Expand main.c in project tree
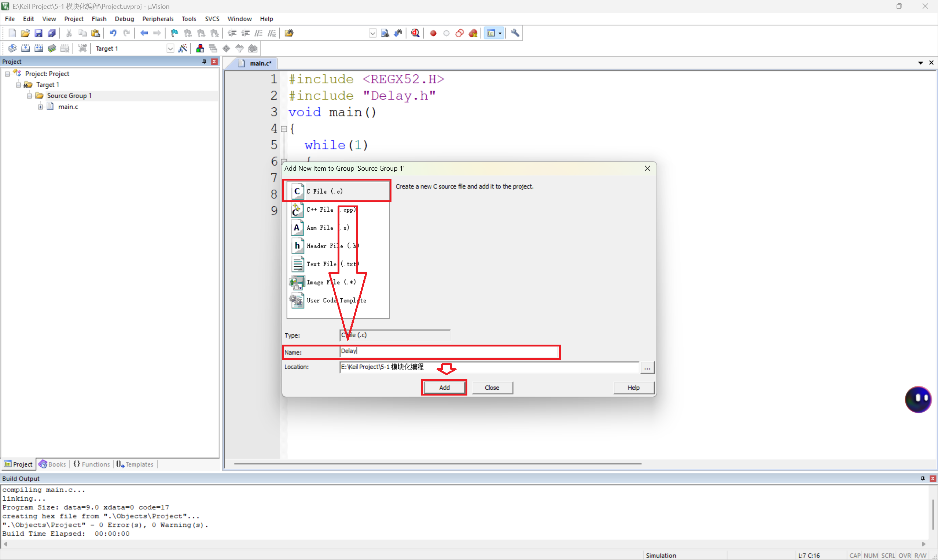The height and width of the screenshot is (560, 938). click(x=40, y=107)
